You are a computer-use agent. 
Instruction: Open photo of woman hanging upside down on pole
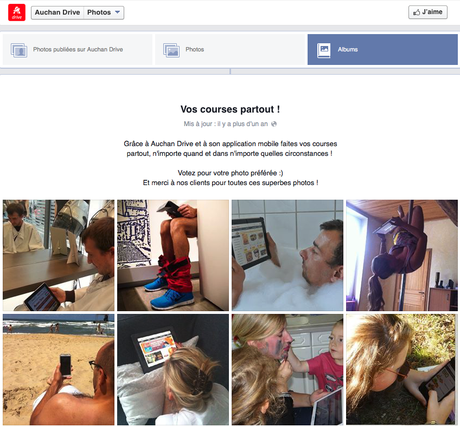pos(402,255)
